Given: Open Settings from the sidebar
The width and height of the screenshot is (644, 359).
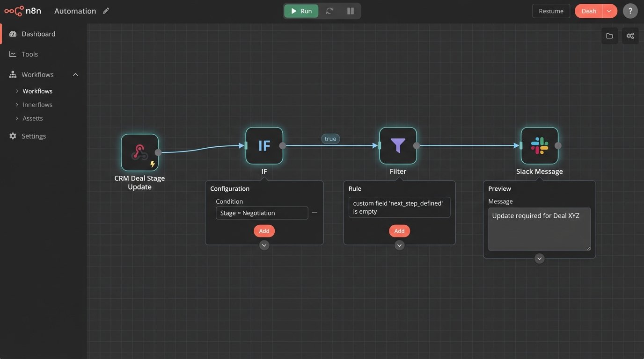Looking at the screenshot, I should tap(33, 136).
